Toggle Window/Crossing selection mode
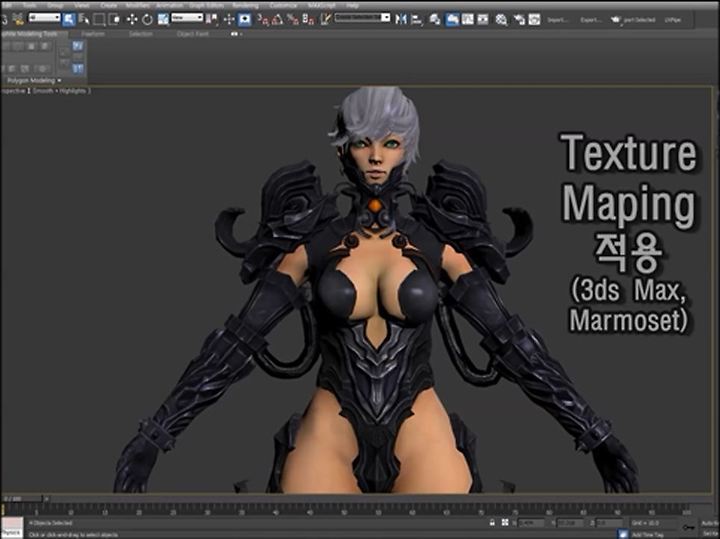The width and height of the screenshot is (720, 539). click(x=114, y=19)
